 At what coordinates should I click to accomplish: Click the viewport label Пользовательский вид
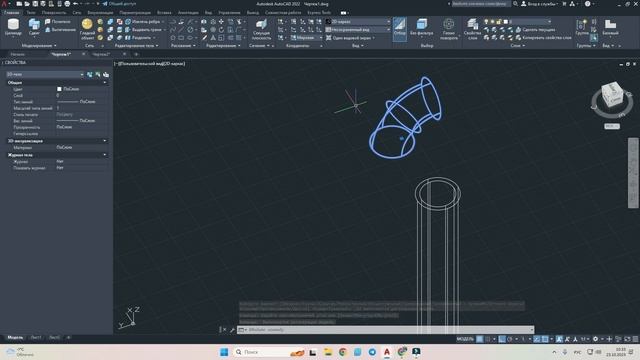pos(139,64)
